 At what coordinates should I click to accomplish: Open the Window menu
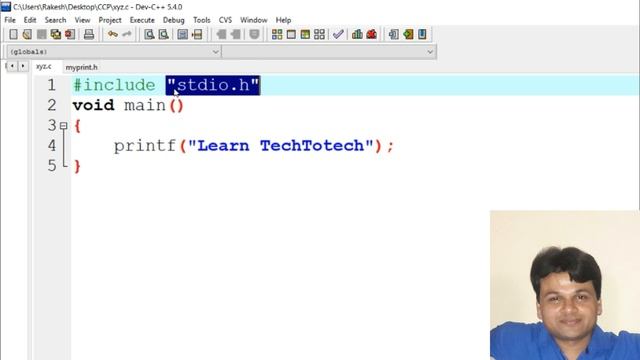(x=253, y=20)
